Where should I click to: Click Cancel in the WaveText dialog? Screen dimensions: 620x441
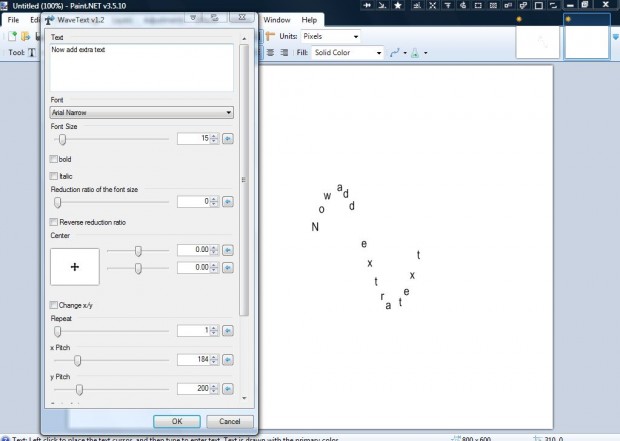[230, 421]
